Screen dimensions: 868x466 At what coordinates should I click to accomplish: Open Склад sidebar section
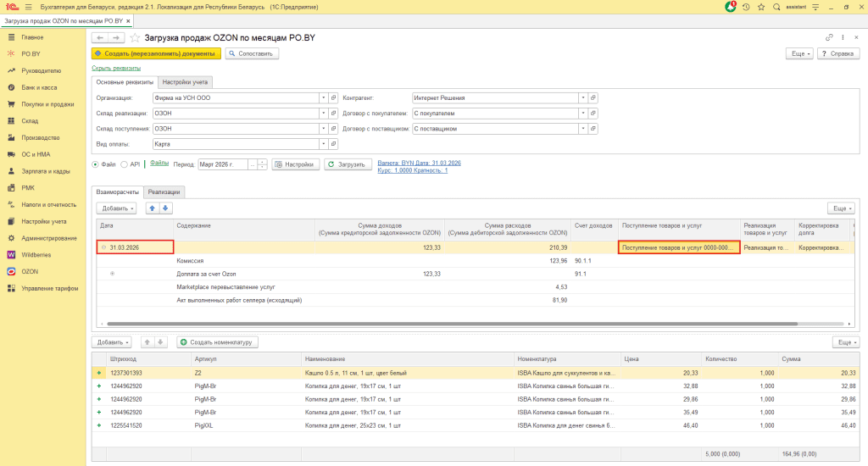(x=30, y=120)
